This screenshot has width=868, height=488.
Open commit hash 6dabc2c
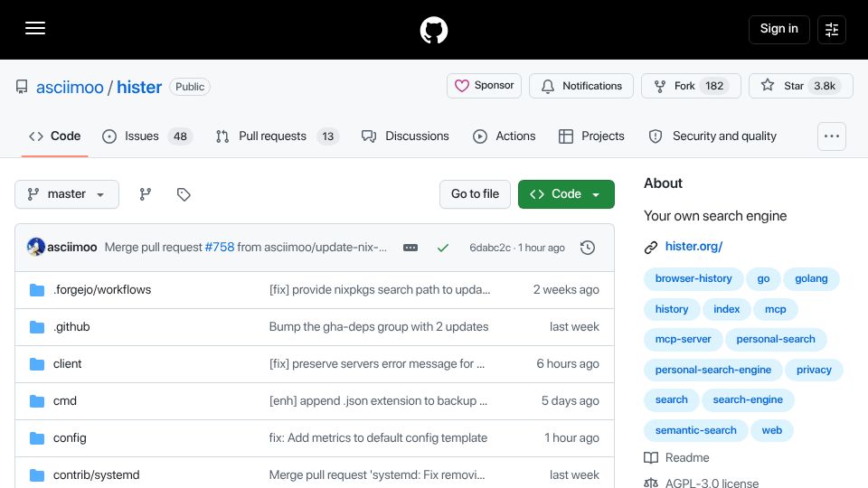[x=490, y=248]
